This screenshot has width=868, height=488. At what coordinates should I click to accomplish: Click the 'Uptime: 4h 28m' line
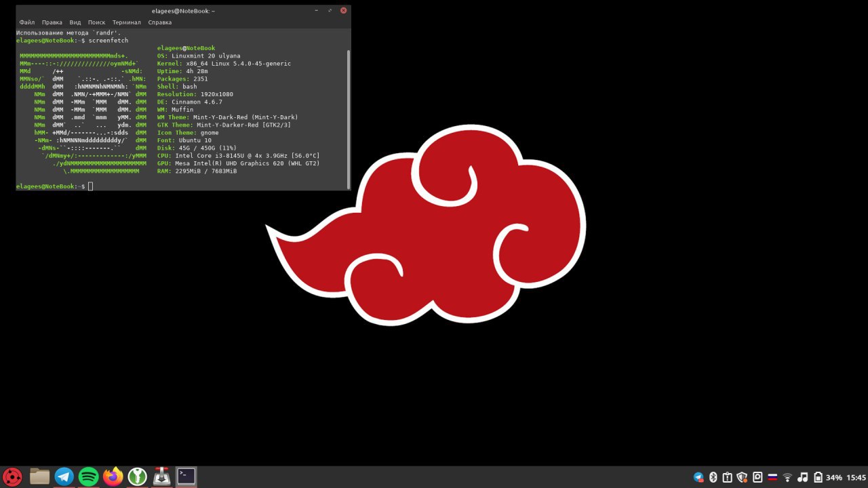pos(182,71)
